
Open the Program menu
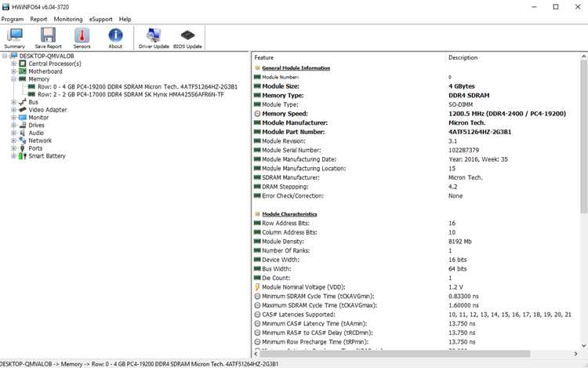(13, 19)
